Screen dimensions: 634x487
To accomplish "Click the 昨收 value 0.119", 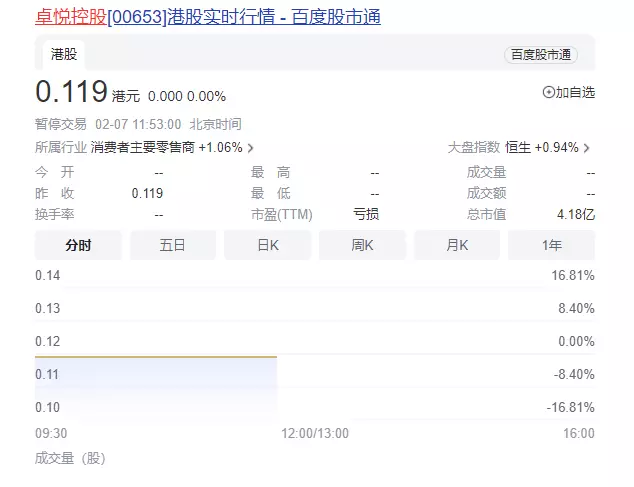I will point(147,193).
